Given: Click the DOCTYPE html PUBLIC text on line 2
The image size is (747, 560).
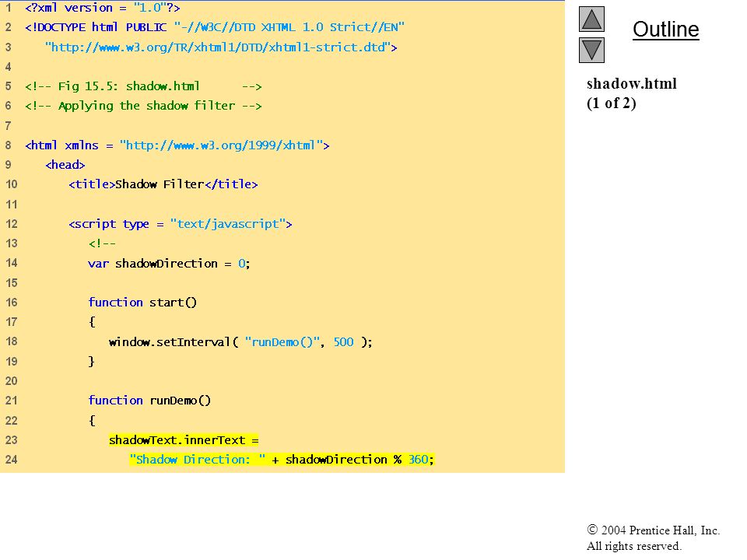Looking at the screenshot, I should pyautogui.click(x=96, y=27).
